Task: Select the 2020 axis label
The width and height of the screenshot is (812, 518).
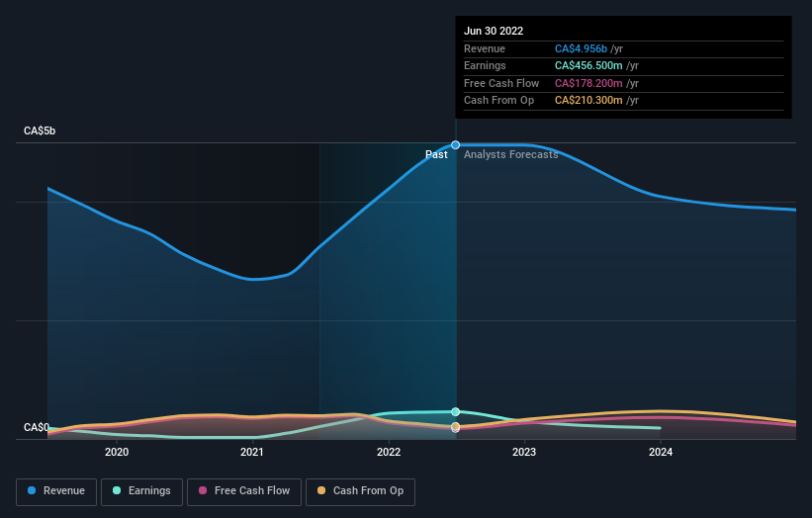Action: (x=117, y=452)
